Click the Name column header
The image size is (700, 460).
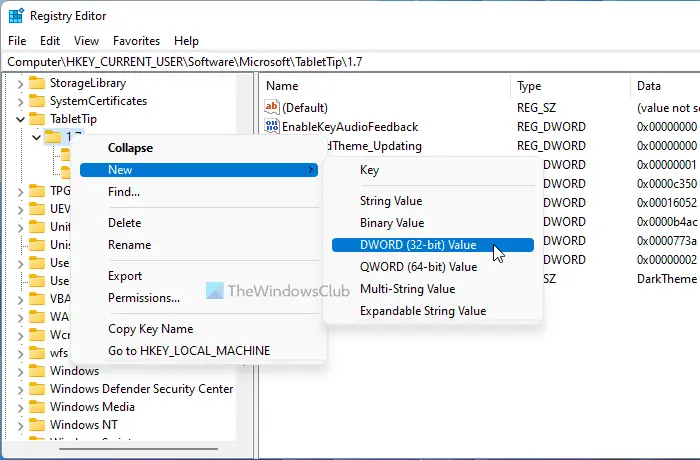coord(385,86)
